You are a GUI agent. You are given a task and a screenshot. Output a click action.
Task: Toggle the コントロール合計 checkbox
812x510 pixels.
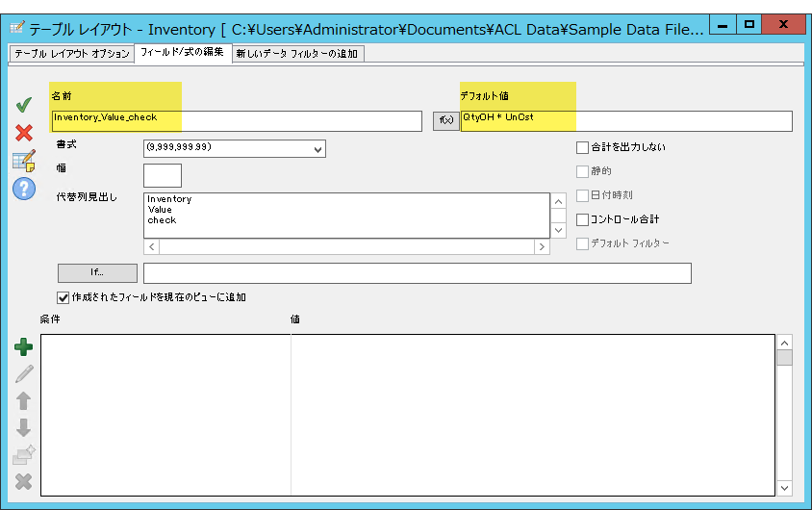pyautogui.click(x=582, y=219)
